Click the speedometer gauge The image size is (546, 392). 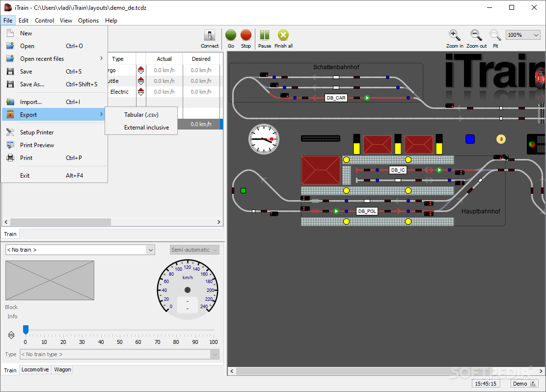coord(188,290)
